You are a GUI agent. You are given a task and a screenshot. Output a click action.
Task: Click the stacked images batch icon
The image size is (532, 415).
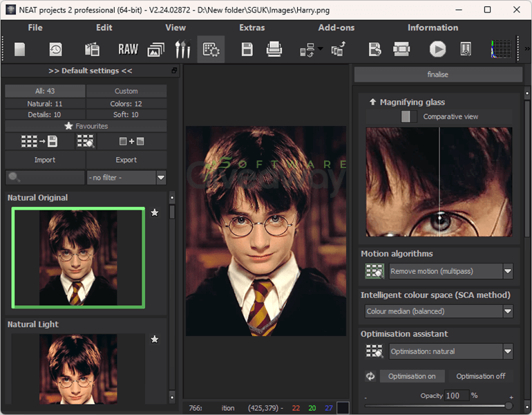[x=155, y=50]
